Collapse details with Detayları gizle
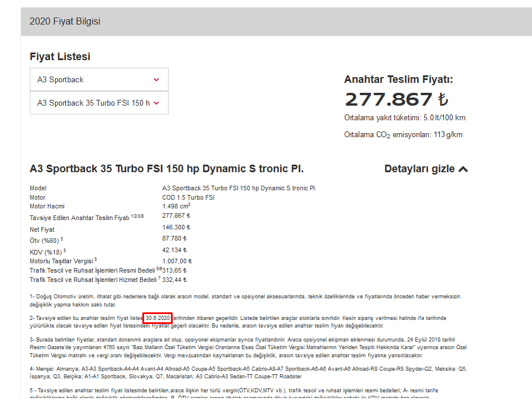Viewport: 532px width, 418px height. pos(426,169)
